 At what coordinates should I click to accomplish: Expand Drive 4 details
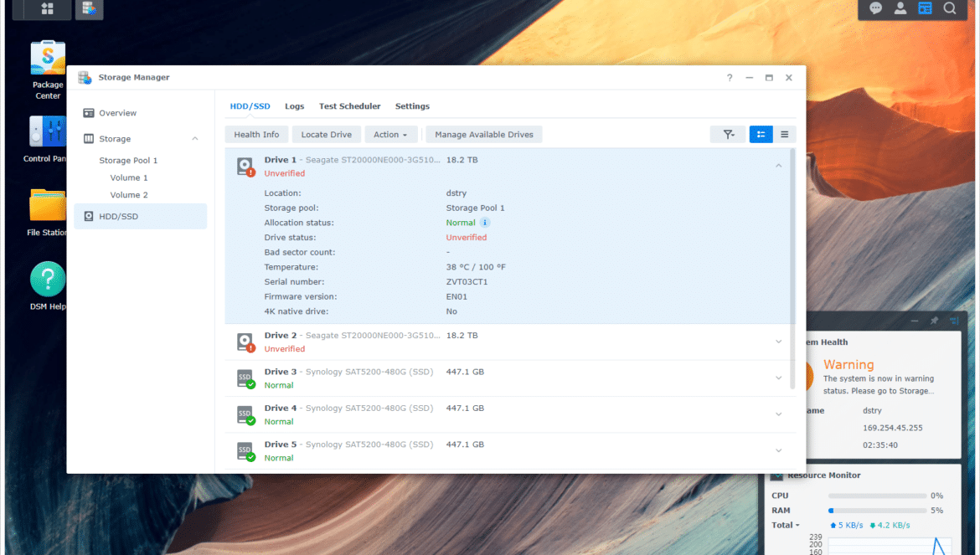coord(778,414)
